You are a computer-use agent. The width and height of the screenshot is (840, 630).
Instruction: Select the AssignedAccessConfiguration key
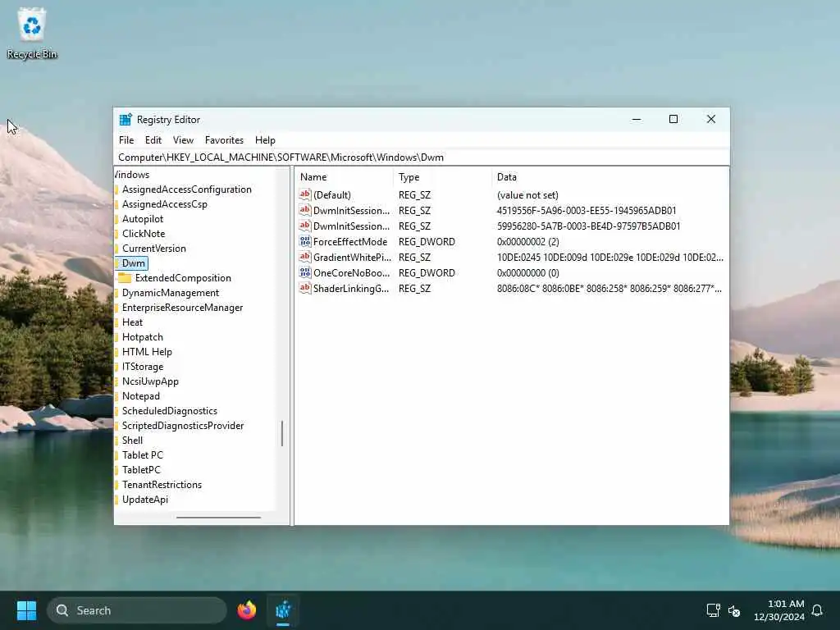click(x=186, y=189)
